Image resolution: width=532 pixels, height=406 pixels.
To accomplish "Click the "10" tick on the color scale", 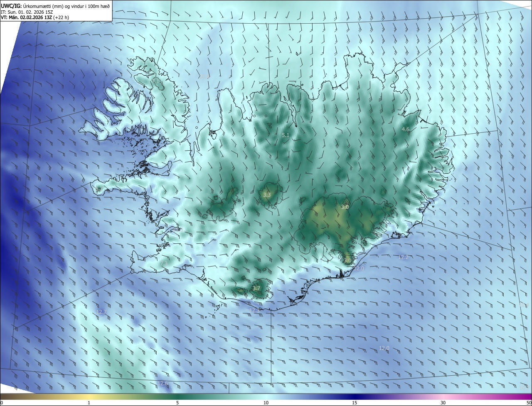I will click(x=266, y=403).
